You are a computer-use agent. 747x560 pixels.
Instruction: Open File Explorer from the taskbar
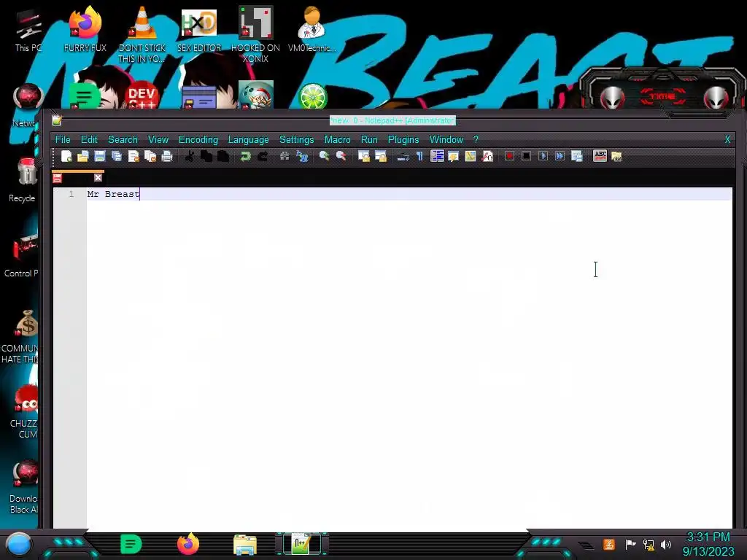(x=245, y=544)
